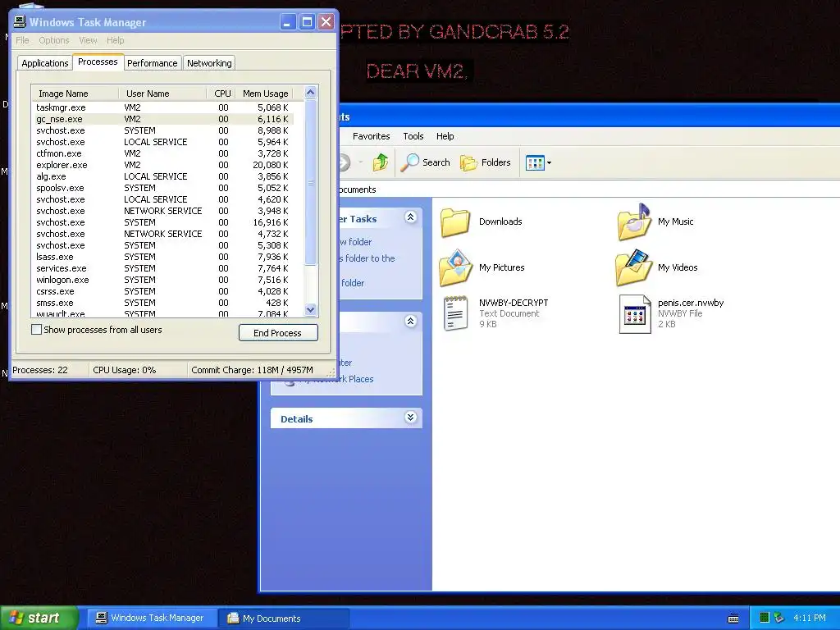Select the gc_nse.exe process row

(163, 119)
